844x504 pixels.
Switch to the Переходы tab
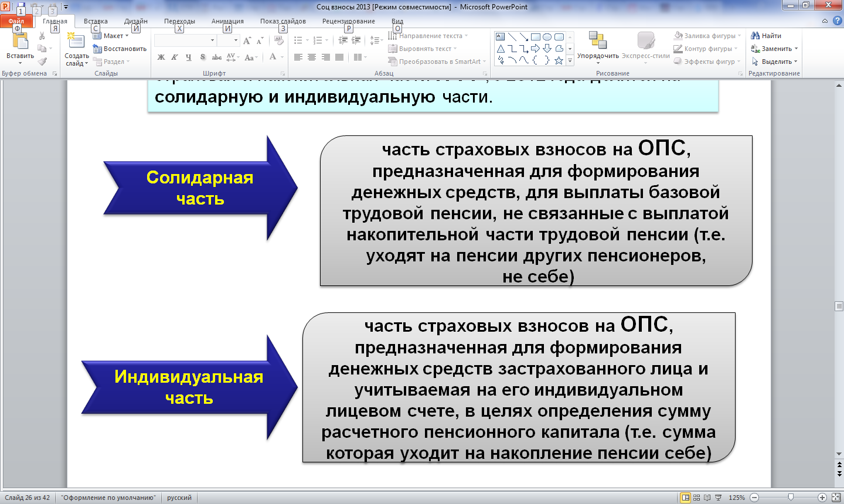tap(179, 21)
